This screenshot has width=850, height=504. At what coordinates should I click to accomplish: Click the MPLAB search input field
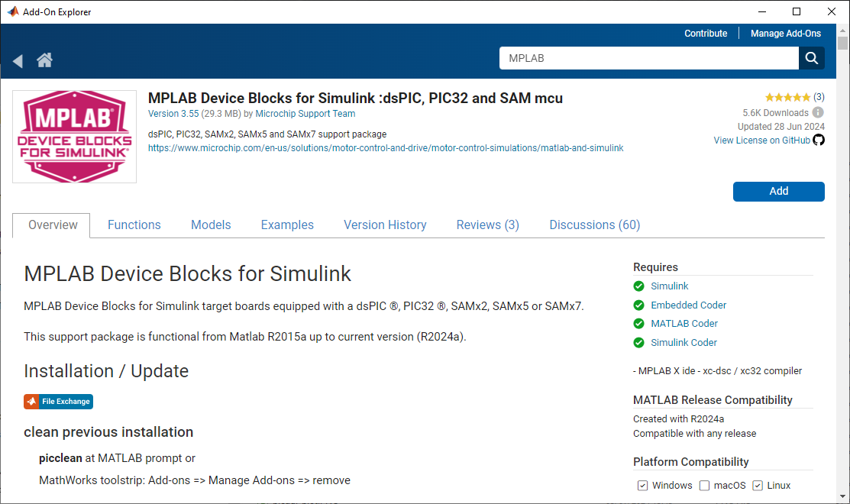click(649, 58)
